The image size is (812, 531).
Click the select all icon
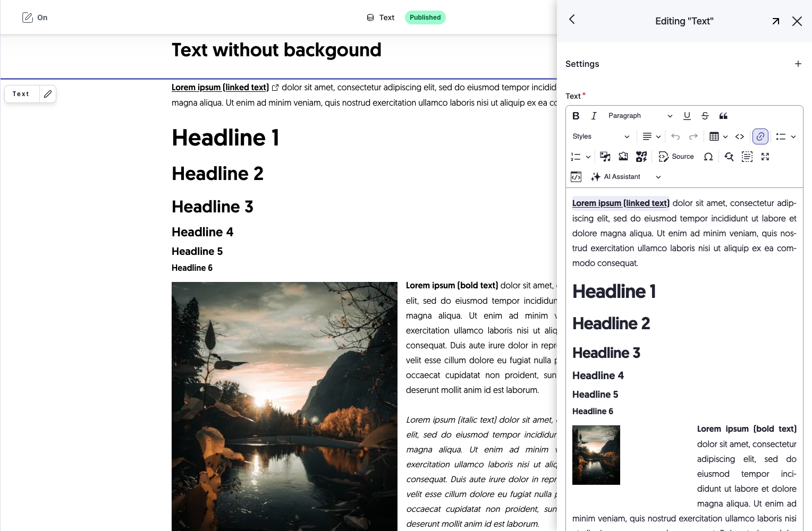[747, 157]
